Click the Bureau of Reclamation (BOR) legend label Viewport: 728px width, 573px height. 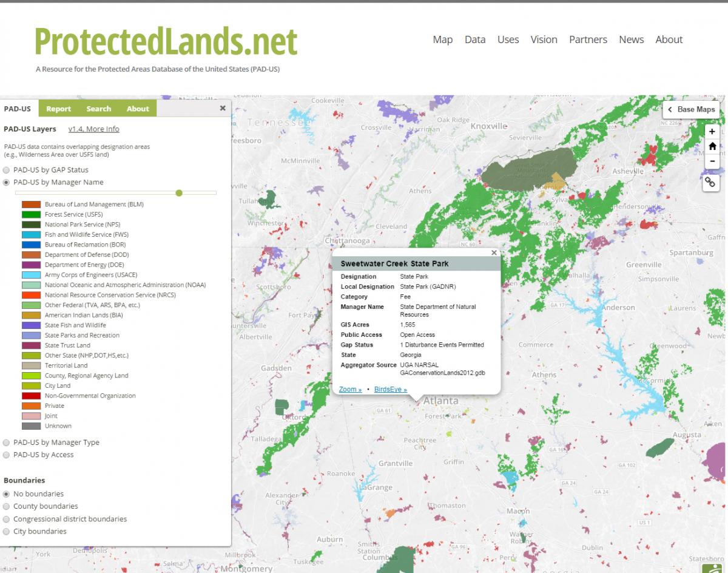tap(86, 245)
